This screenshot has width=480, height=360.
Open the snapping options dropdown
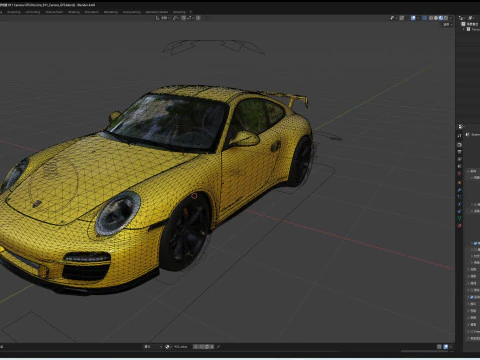[x=190, y=18]
